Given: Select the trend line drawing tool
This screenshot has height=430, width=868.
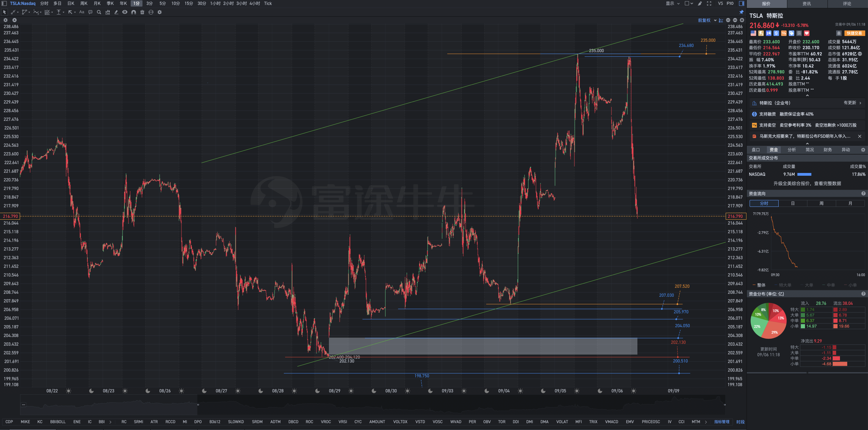Looking at the screenshot, I should [x=13, y=12].
